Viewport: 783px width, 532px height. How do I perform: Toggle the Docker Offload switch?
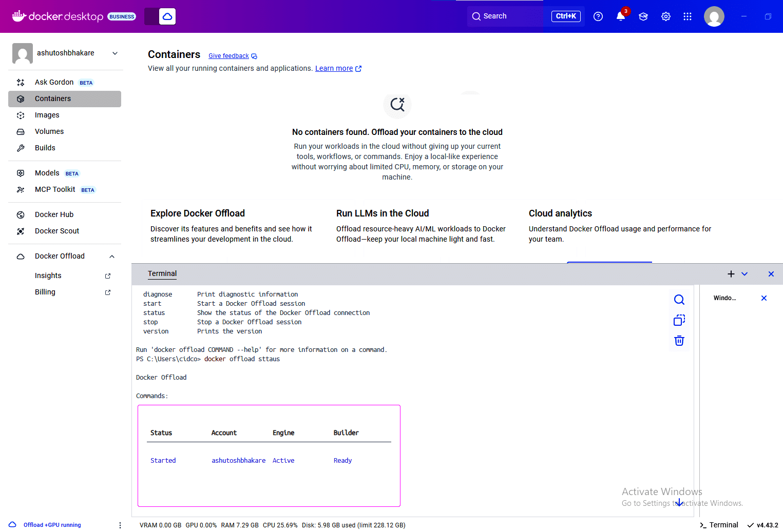(160, 16)
